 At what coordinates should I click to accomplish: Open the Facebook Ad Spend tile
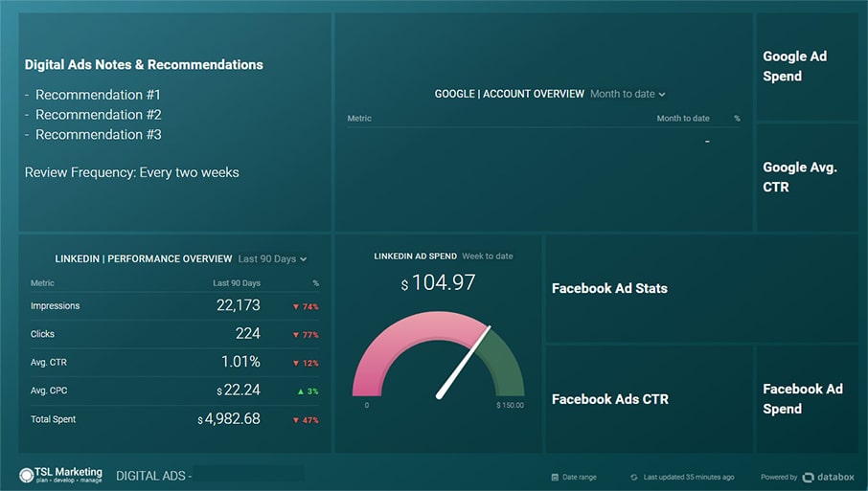tap(807, 399)
